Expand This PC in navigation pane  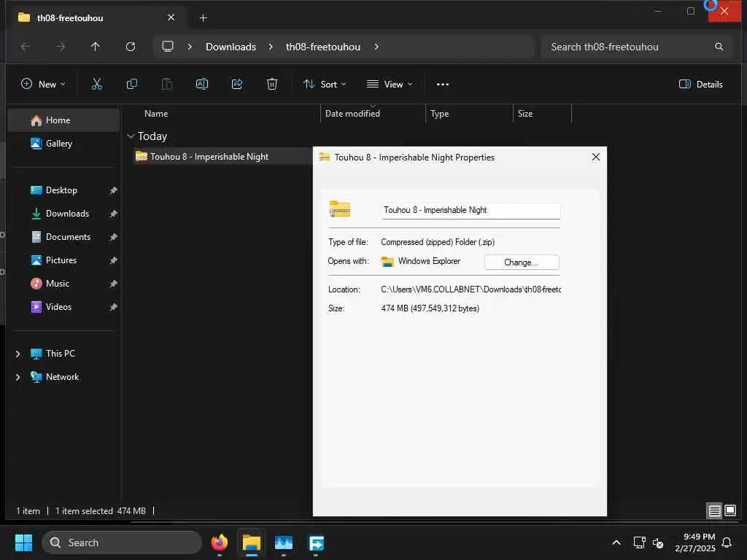pos(18,354)
